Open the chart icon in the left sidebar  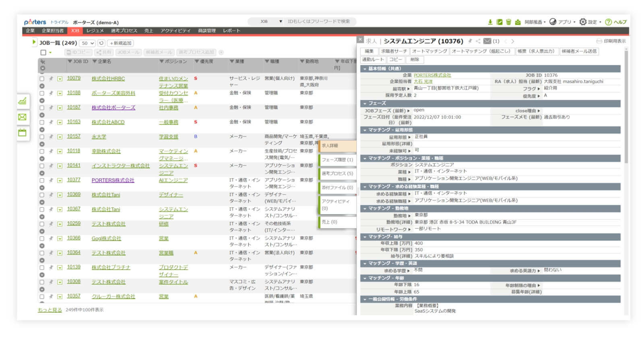[23, 101]
